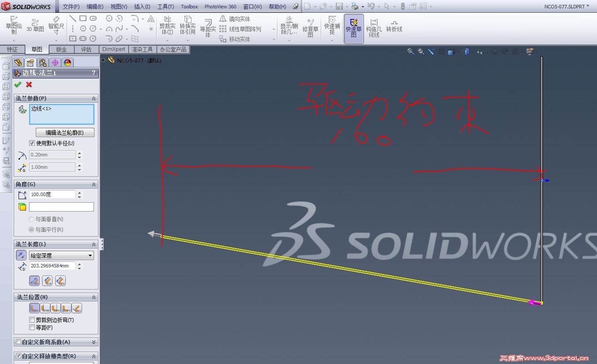This screenshot has width=597, height=364.
Task: Accept the edge flange with green checkmark
Action: pos(18,85)
